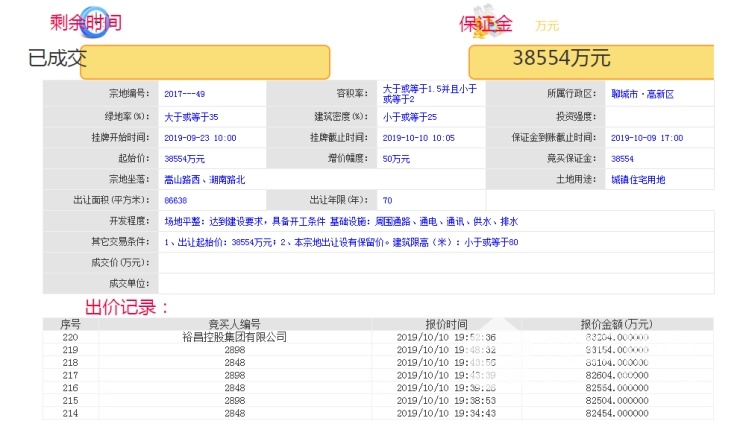Click the 已成交 status label
This screenshot has height=421, width=740.
[x=58, y=59]
